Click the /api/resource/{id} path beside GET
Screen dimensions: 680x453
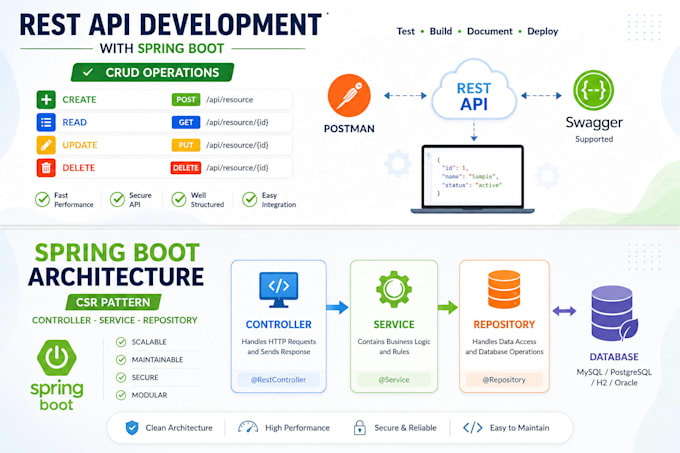click(x=237, y=122)
